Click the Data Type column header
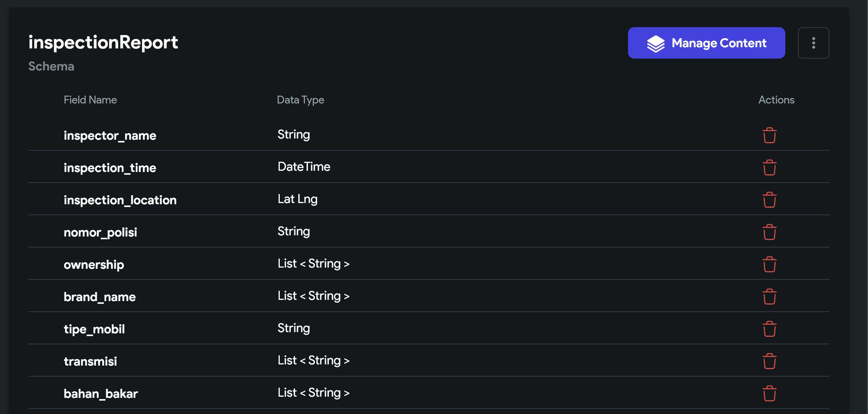This screenshot has width=868, height=414. pyautogui.click(x=300, y=100)
